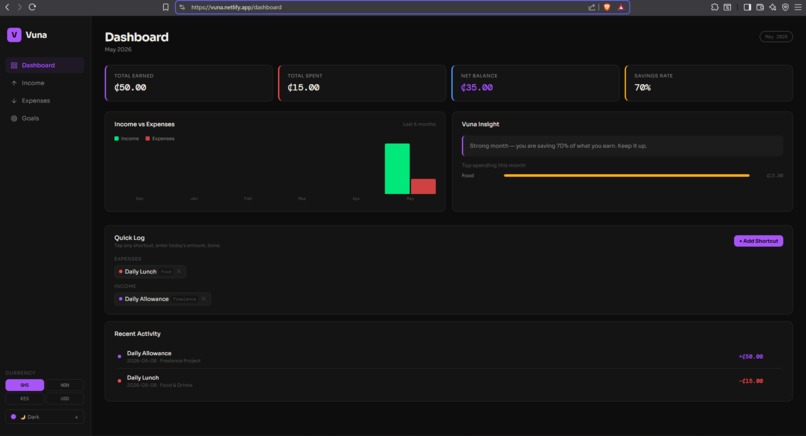Open the browser extensions puzzle icon

click(715, 7)
